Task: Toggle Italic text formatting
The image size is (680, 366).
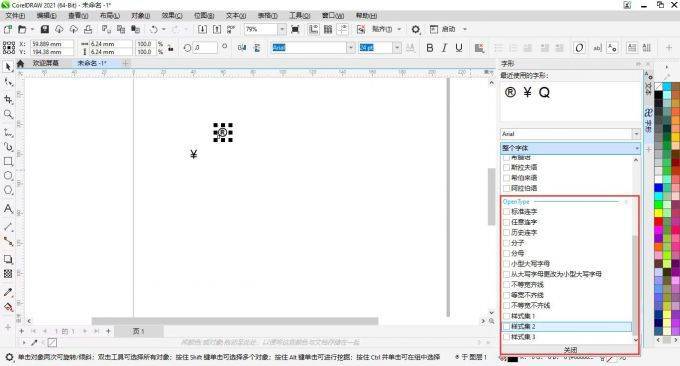Action: click(444, 48)
